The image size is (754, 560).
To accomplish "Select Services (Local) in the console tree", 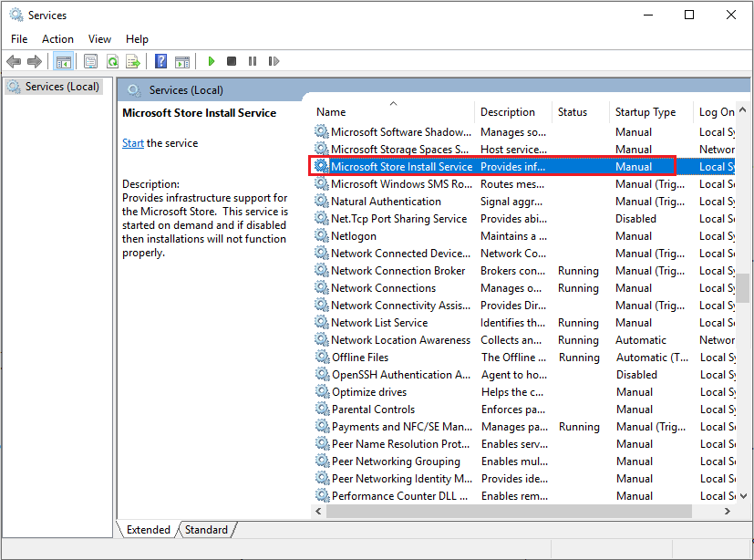I will pos(55,87).
